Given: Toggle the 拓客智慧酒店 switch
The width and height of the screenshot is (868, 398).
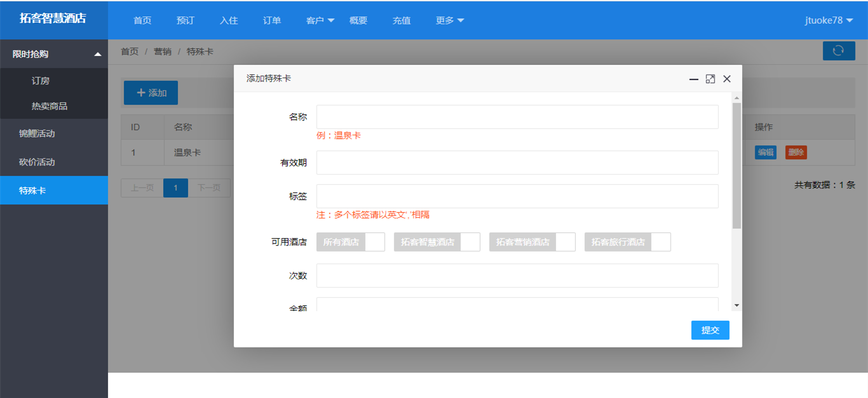Looking at the screenshot, I should [437, 242].
